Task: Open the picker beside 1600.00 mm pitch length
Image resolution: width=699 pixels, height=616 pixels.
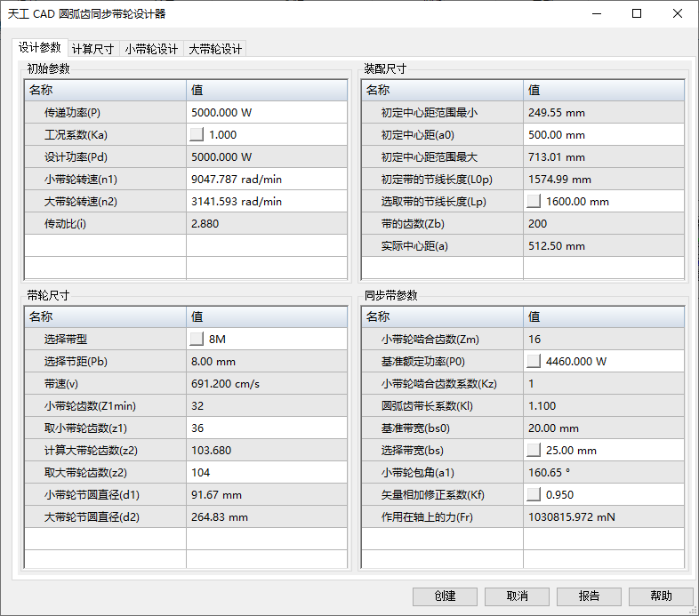Action: click(x=534, y=202)
